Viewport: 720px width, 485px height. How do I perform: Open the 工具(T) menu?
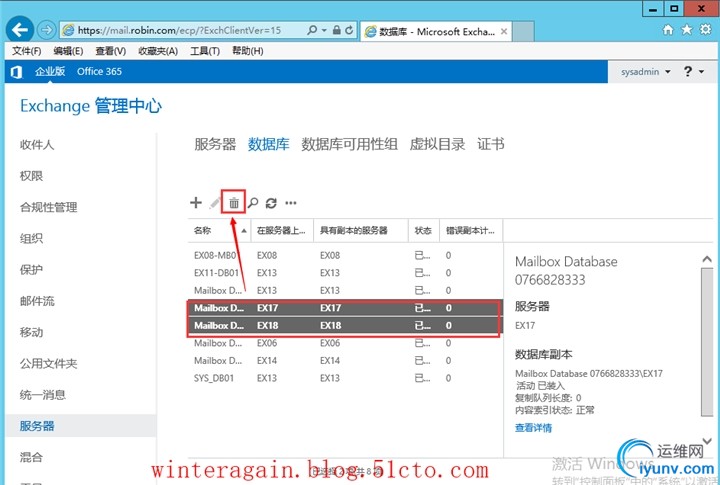click(x=205, y=51)
